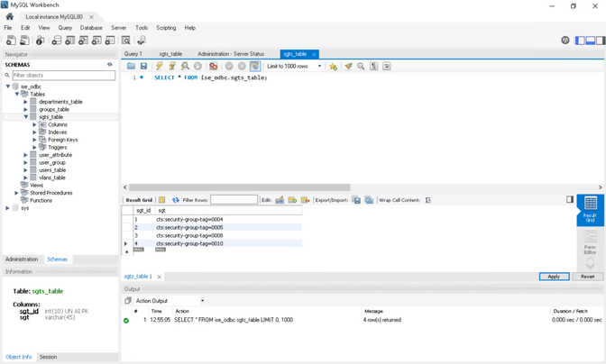Toggle the bottom output panel visibility
Screen dimensions: 606x364
(x=590, y=41)
